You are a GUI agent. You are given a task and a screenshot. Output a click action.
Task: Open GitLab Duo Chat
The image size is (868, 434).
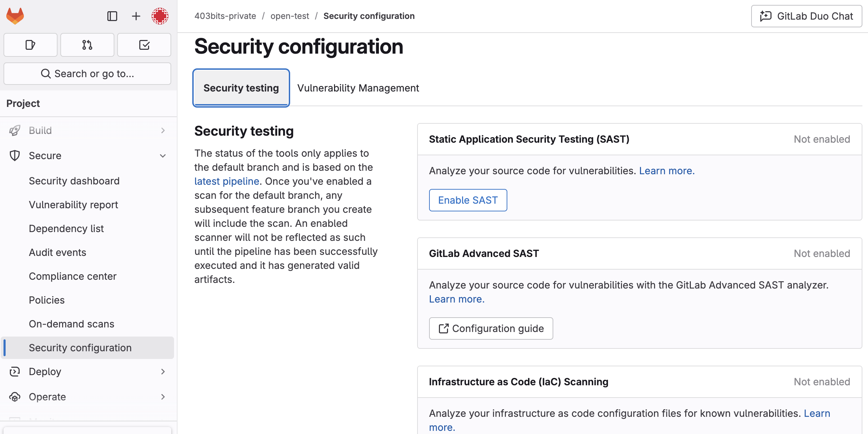pos(807,16)
